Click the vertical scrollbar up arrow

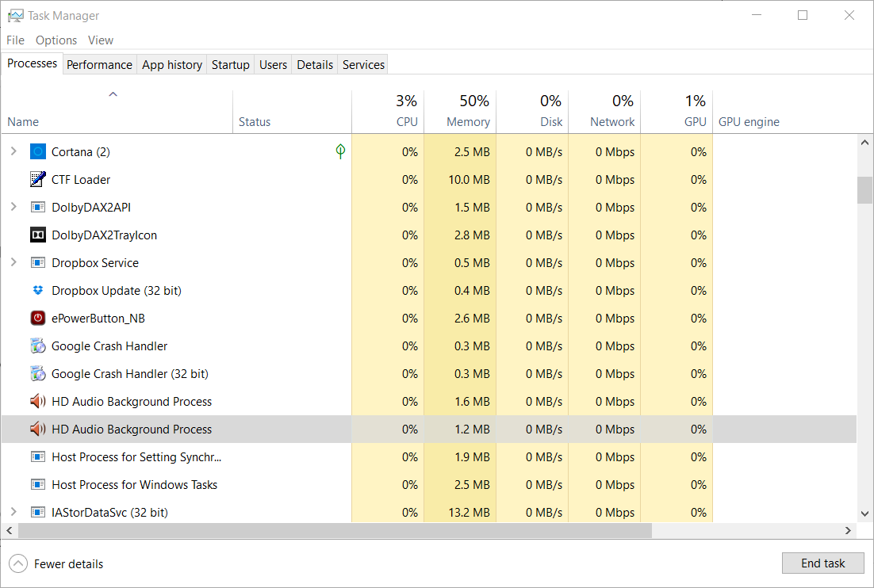(x=864, y=143)
